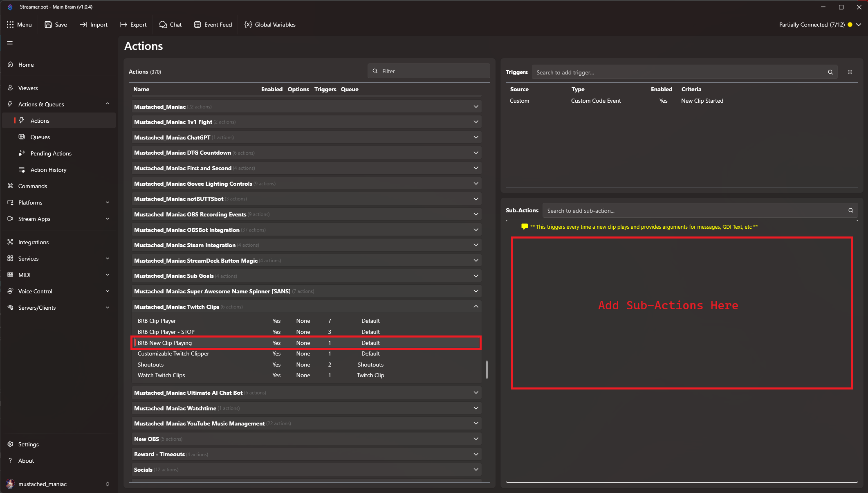Click the triggers search magnifier icon
868x493 pixels.
click(x=830, y=72)
